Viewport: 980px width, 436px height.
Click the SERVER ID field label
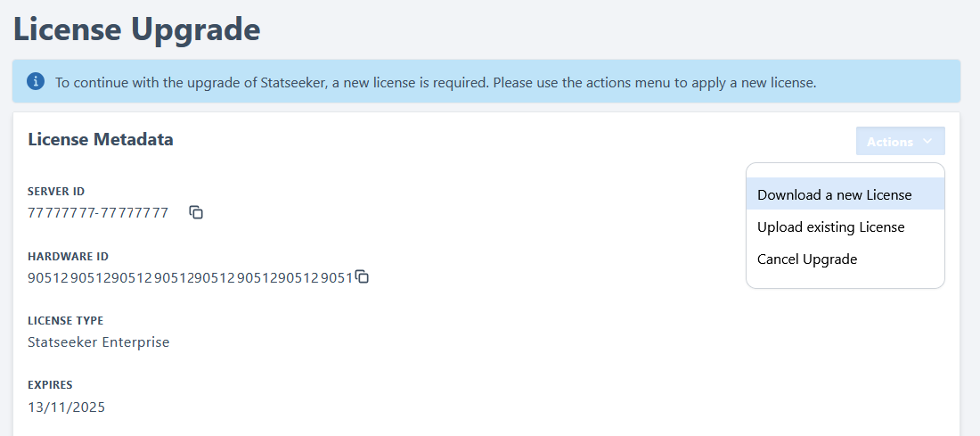pos(56,192)
